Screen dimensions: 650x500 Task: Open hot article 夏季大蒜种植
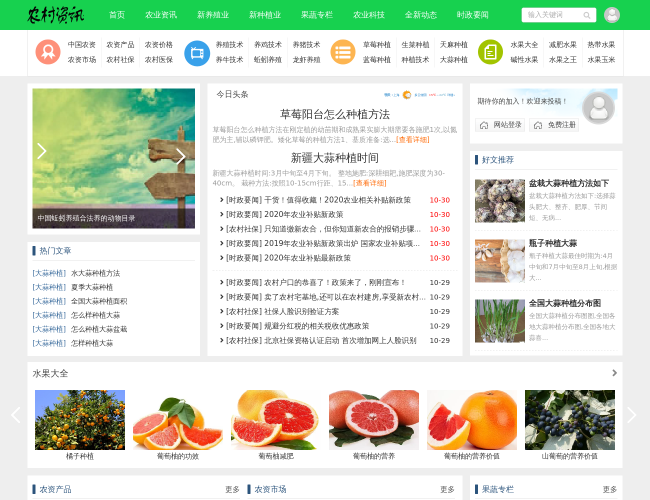tap(92, 287)
